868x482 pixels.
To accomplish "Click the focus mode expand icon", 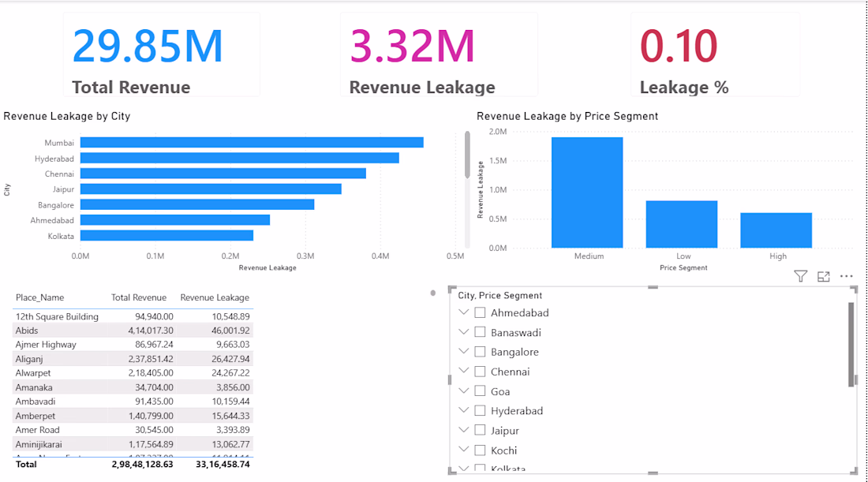I will (x=824, y=276).
